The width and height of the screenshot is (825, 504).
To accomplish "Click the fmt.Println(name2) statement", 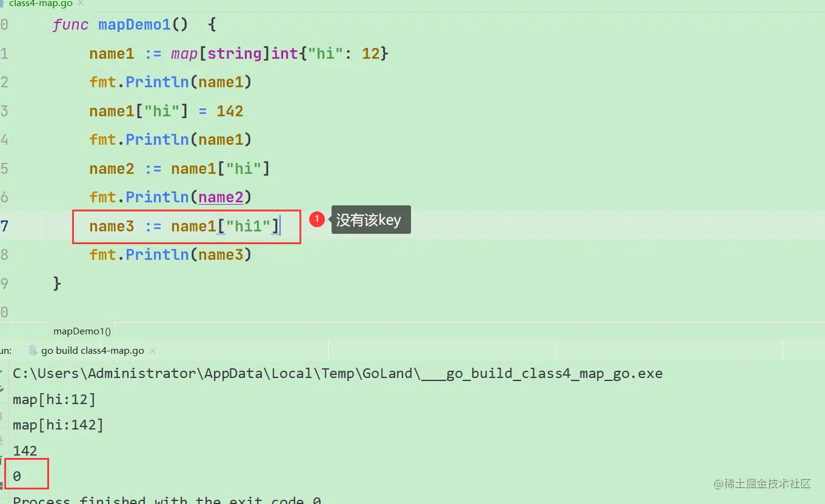I will pyautogui.click(x=170, y=197).
